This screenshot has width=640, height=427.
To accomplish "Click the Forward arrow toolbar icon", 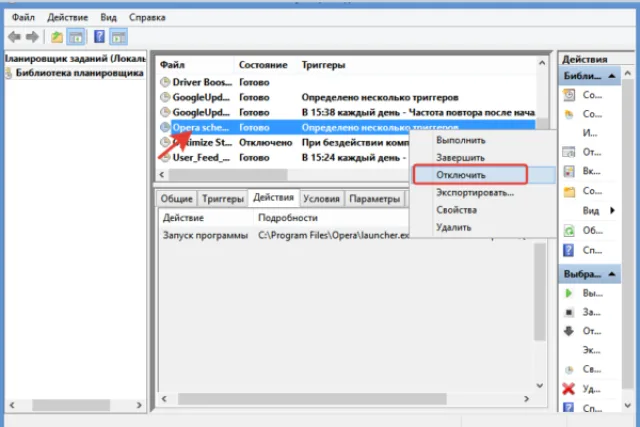I will pyautogui.click(x=32, y=37).
